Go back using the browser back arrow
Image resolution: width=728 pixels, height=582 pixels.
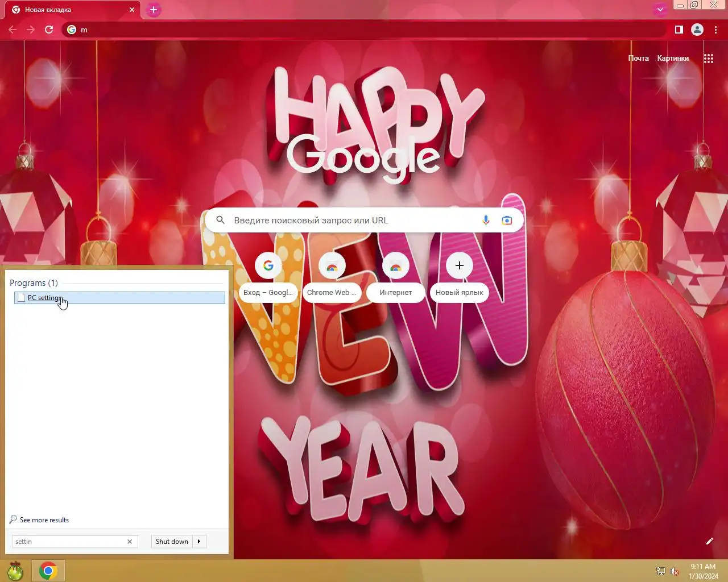pyautogui.click(x=13, y=30)
